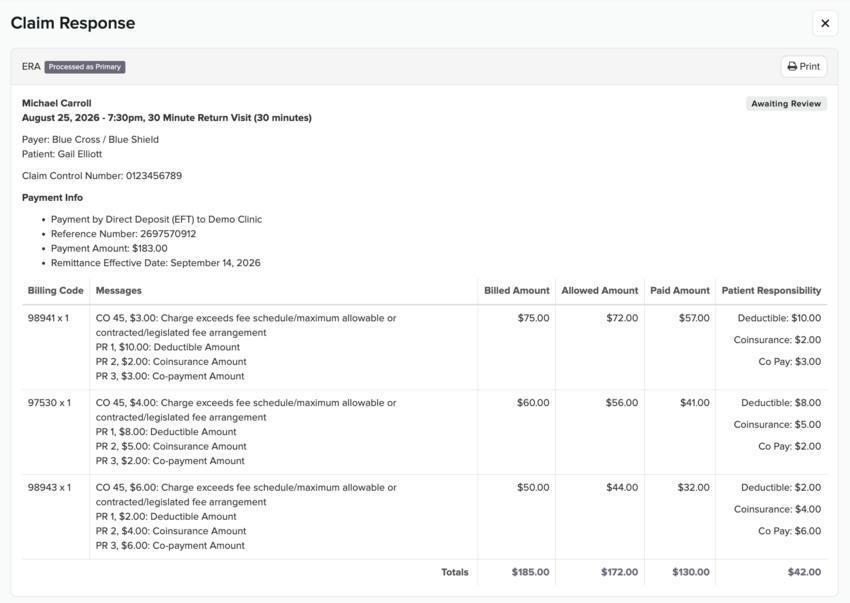Click the Payment Amount $183.00 line
Screen dimensions: 850x603
109,248
